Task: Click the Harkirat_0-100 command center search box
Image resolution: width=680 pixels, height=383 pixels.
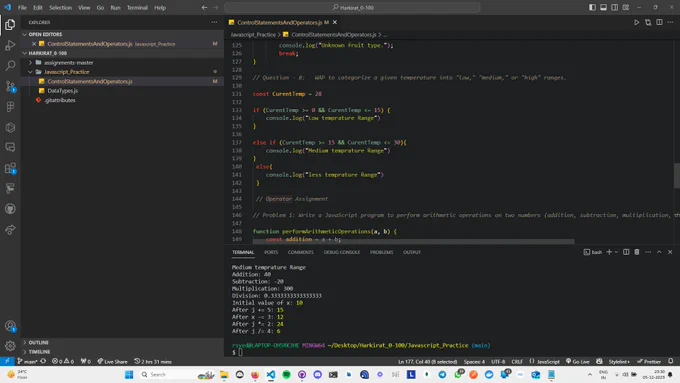Action: tap(352, 7)
